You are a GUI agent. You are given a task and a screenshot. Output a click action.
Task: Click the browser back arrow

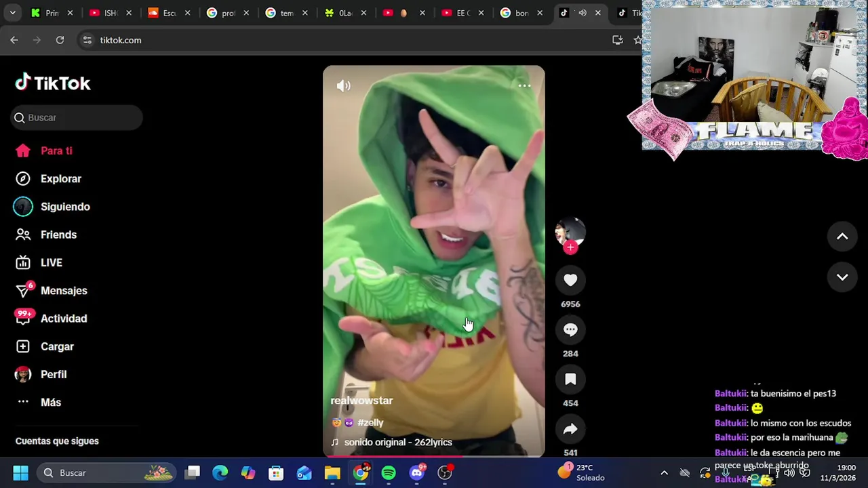click(x=14, y=40)
